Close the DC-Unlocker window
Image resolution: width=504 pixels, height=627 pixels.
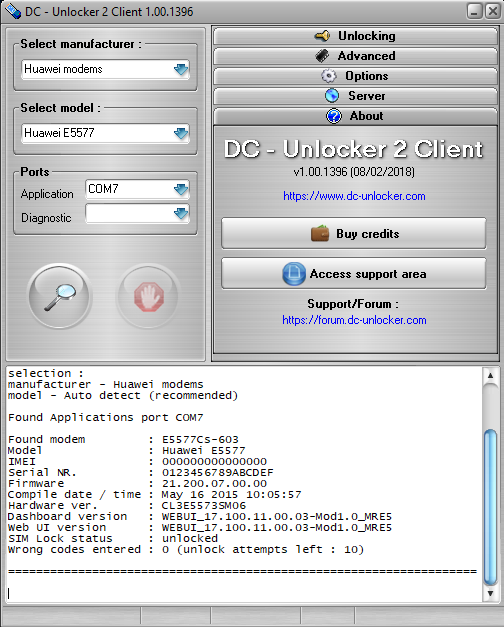pos(493,11)
